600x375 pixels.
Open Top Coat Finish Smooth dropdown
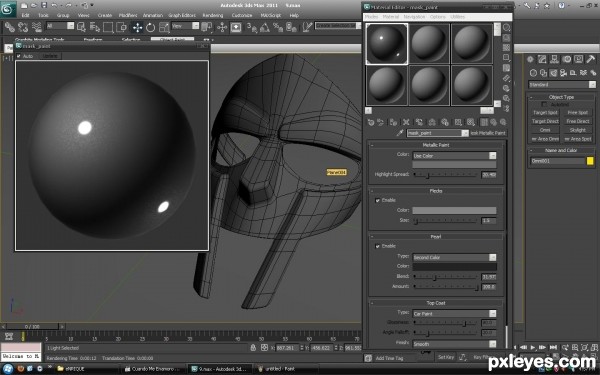[x=454, y=344]
